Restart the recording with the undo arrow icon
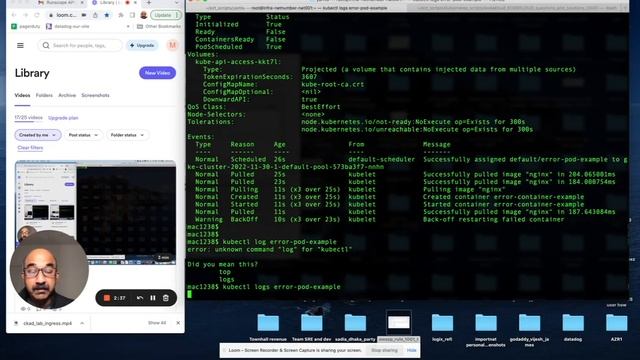Image resolution: width=640 pixels, height=360 pixels. click(x=140, y=298)
